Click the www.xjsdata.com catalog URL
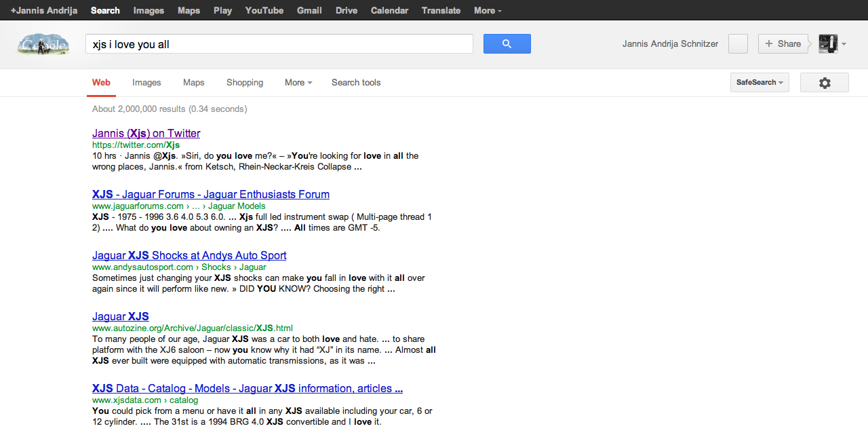Viewport: 868px width, 439px height. tap(145, 400)
